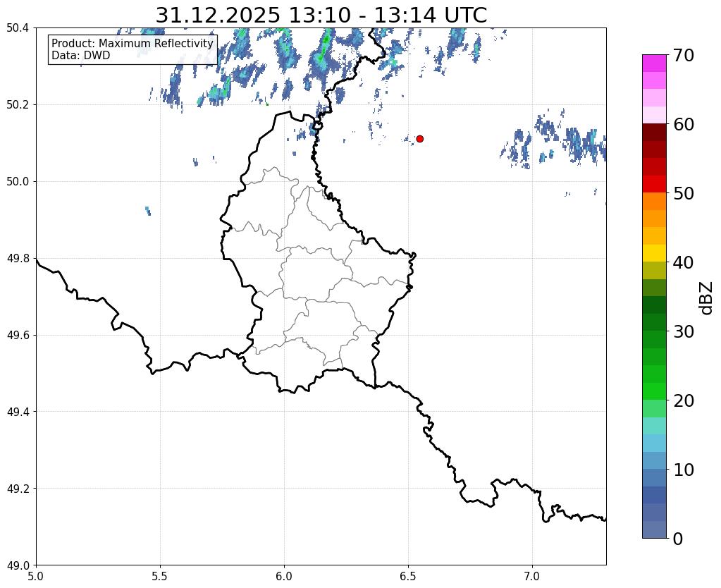The width and height of the screenshot is (721, 588).
Task: Click the colorbar tick label 50
Action: click(x=684, y=193)
